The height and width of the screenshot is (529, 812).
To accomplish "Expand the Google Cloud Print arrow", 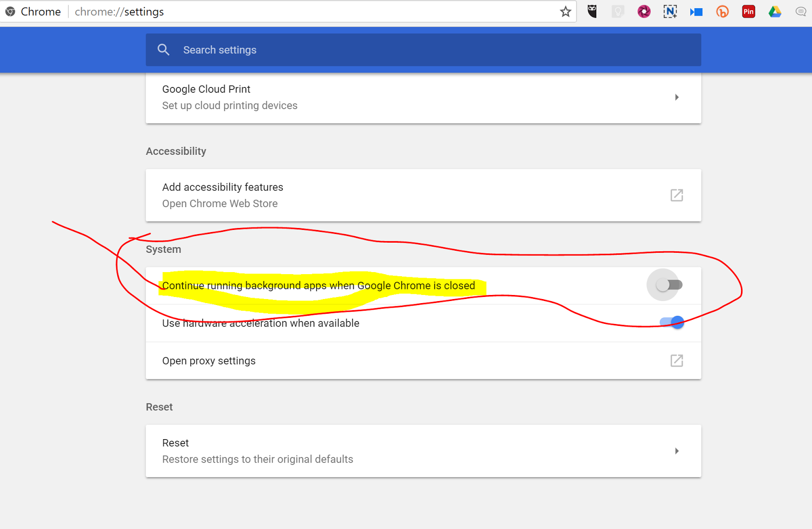I will pos(676,97).
